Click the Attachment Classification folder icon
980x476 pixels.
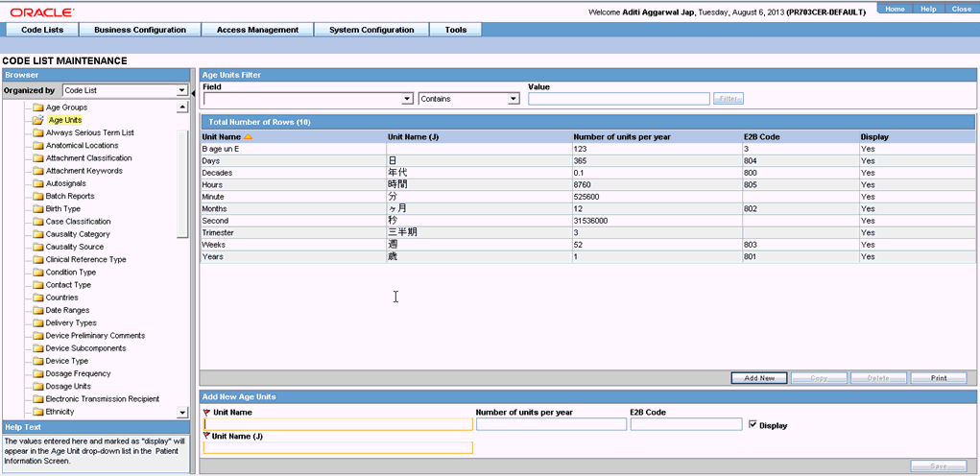[x=37, y=158]
